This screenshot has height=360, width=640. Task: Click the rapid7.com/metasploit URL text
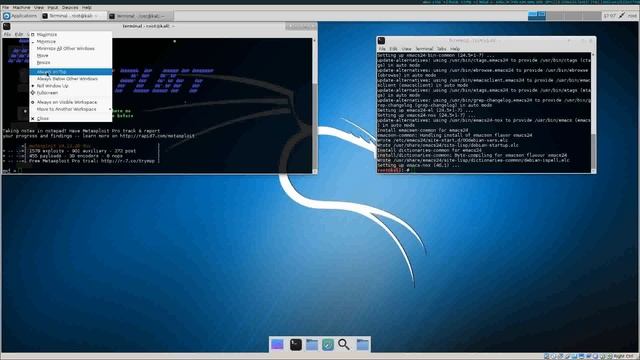coord(157,136)
